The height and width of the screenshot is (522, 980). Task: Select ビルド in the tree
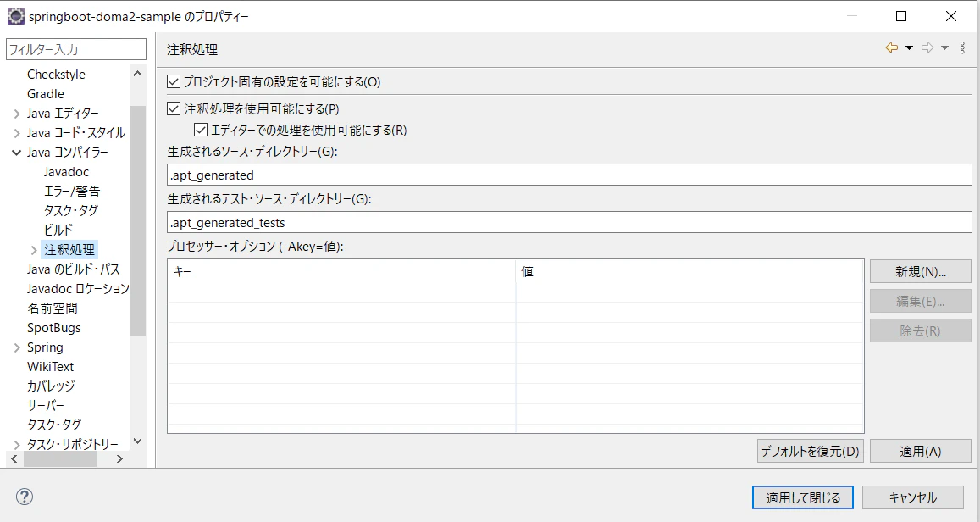click(58, 230)
